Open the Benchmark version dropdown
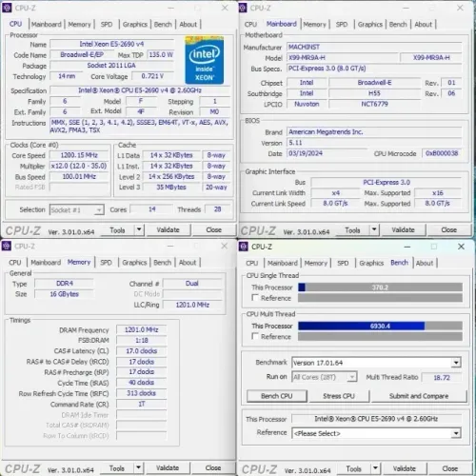This screenshot has height=476, width=476. 456,363
